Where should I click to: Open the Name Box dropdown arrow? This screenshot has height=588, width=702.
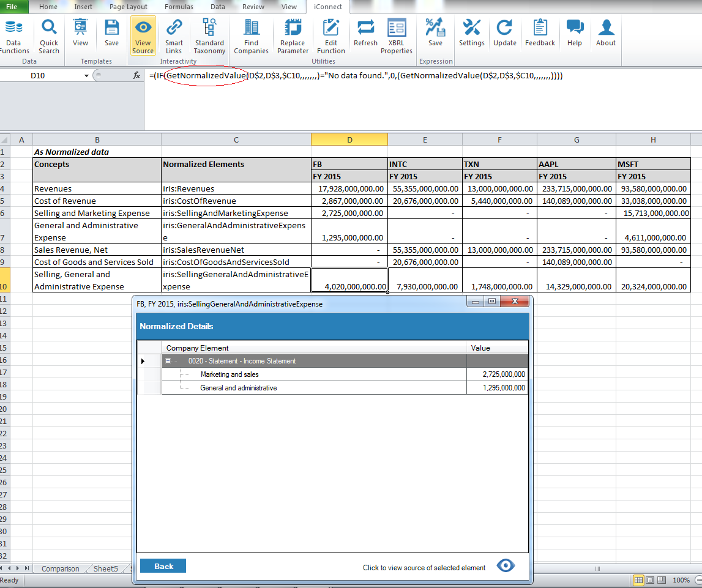(86, 76)
